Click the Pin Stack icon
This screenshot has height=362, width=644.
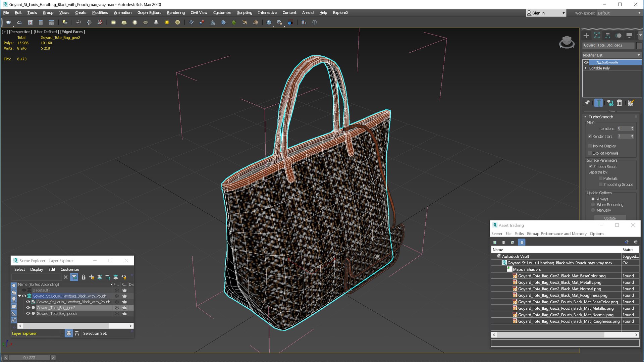click(x=587, y=103)
